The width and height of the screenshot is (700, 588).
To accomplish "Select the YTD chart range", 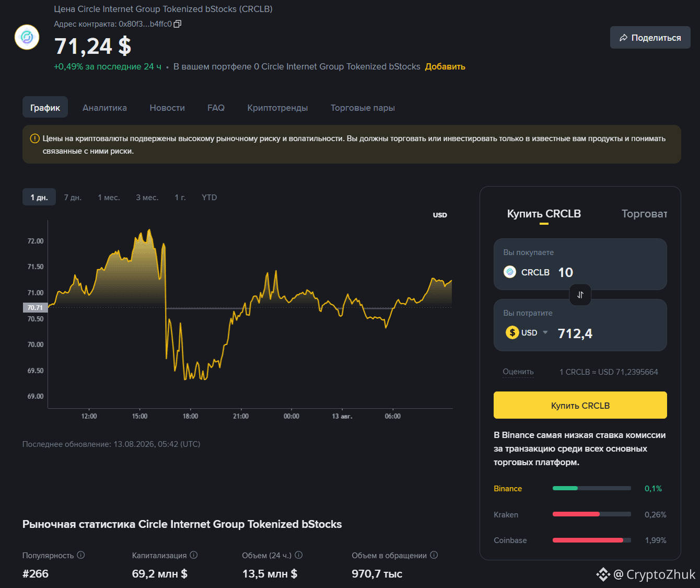I will click(x=209, y=198).
